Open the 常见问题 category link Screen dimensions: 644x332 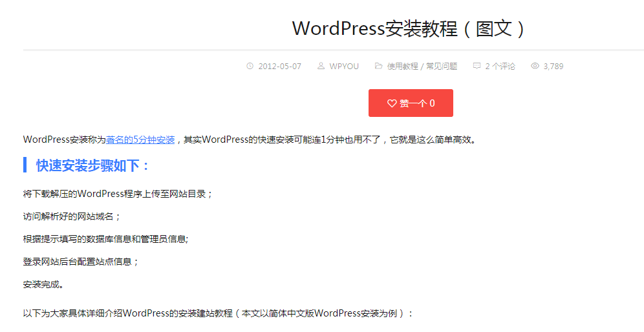tap(442, 66)
